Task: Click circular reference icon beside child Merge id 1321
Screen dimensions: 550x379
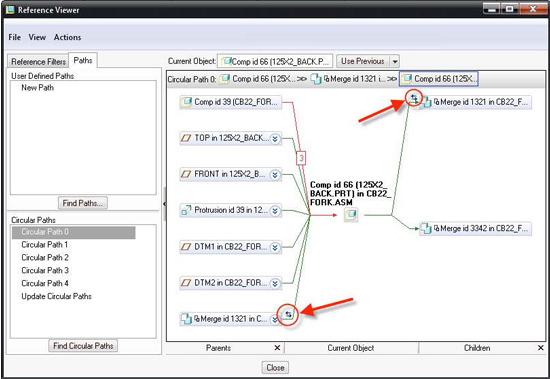Action: 414,98
